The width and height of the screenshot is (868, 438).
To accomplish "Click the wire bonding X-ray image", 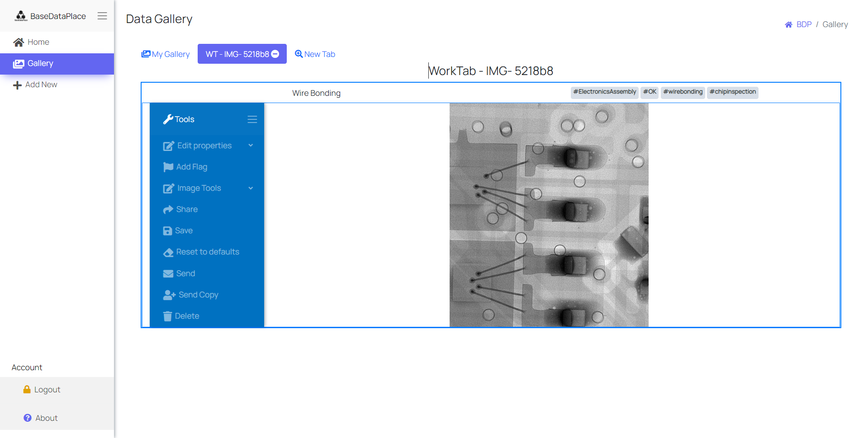I will (x=549, y=215).
